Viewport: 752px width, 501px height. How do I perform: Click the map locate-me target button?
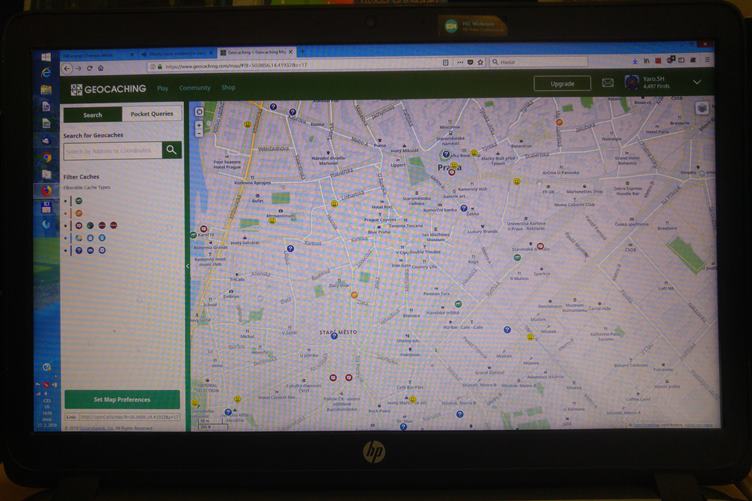[199, 112]
